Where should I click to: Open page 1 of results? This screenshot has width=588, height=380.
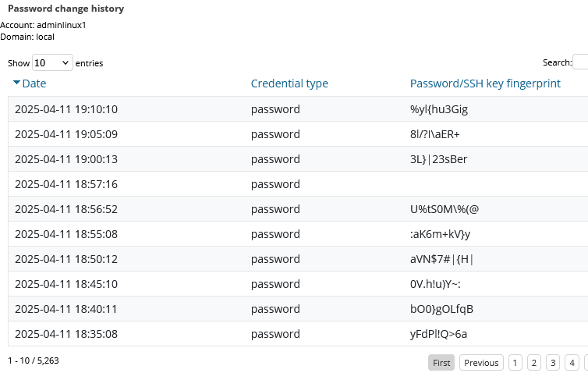[x=515, y=363]
